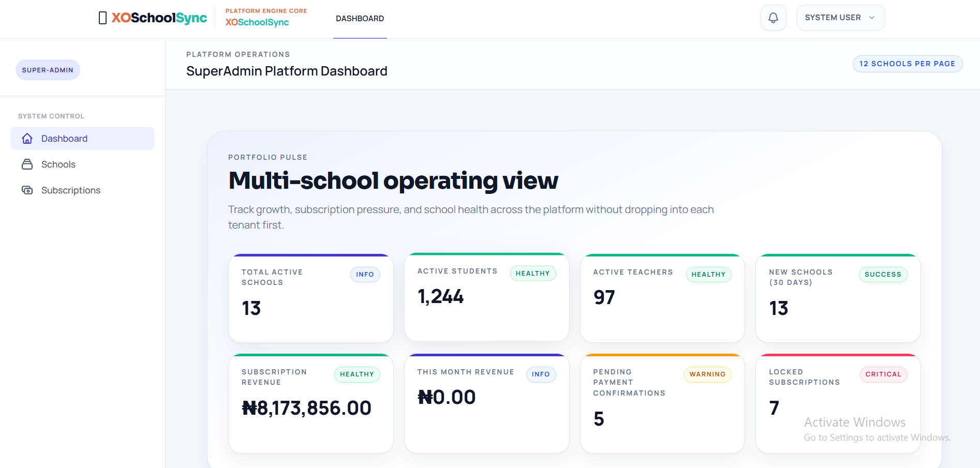Click the 12 Schools Per Page badge

pos(908,64)
